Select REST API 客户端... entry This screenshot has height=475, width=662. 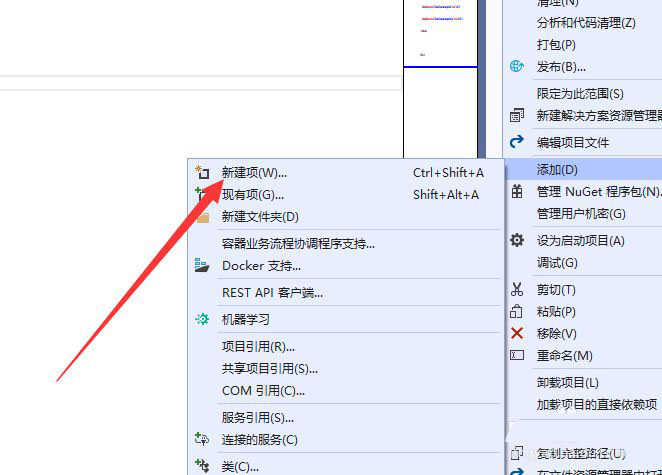[x=272, y=292]
